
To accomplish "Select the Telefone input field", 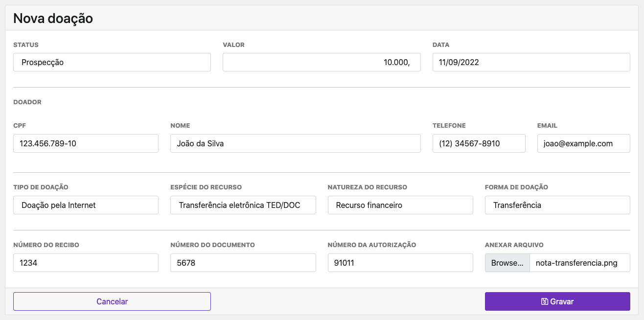I will click(x=479, y=143).
